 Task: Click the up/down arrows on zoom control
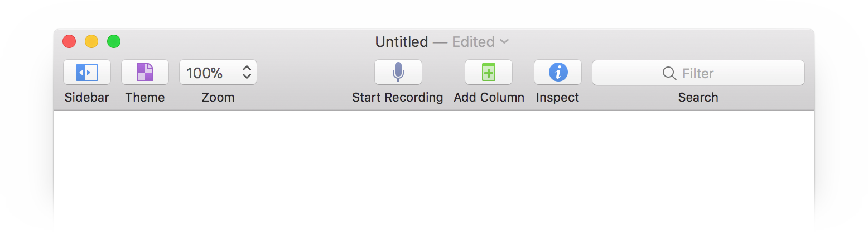click(247, 72)
